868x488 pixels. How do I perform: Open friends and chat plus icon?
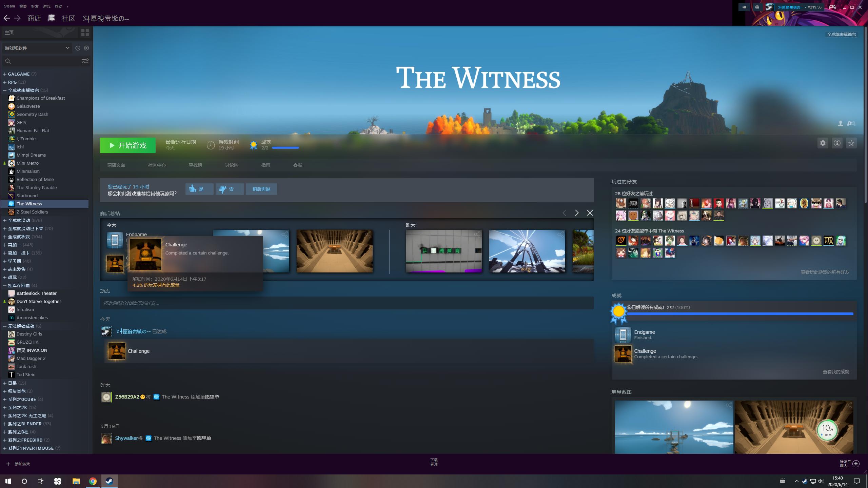point(856,464)
